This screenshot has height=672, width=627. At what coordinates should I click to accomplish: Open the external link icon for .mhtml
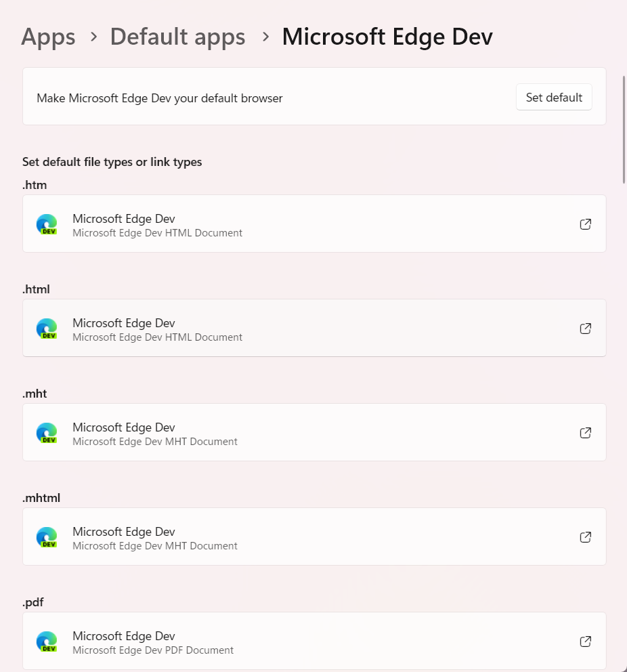click(x=585, y=537)
